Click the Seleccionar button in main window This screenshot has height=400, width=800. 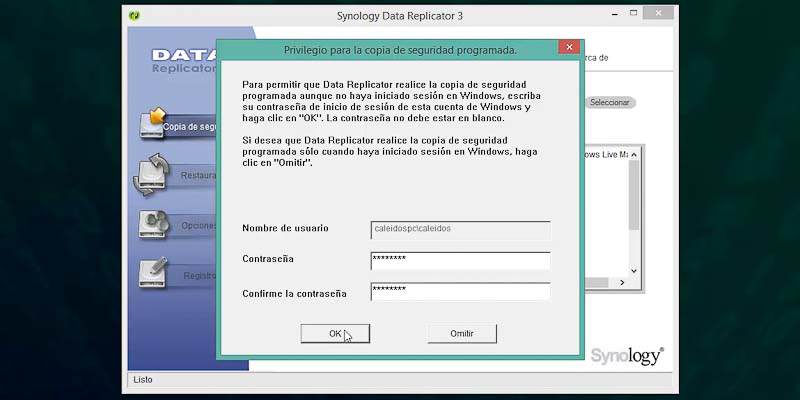coord(610,103)
